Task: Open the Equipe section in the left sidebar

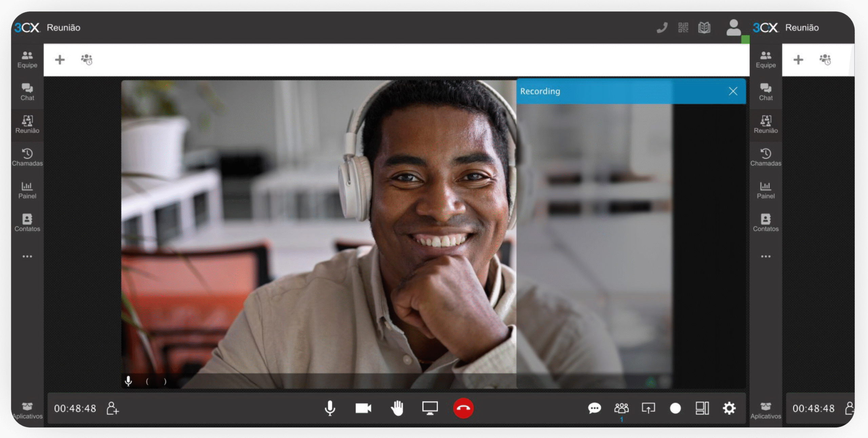Action: (27, 59)
